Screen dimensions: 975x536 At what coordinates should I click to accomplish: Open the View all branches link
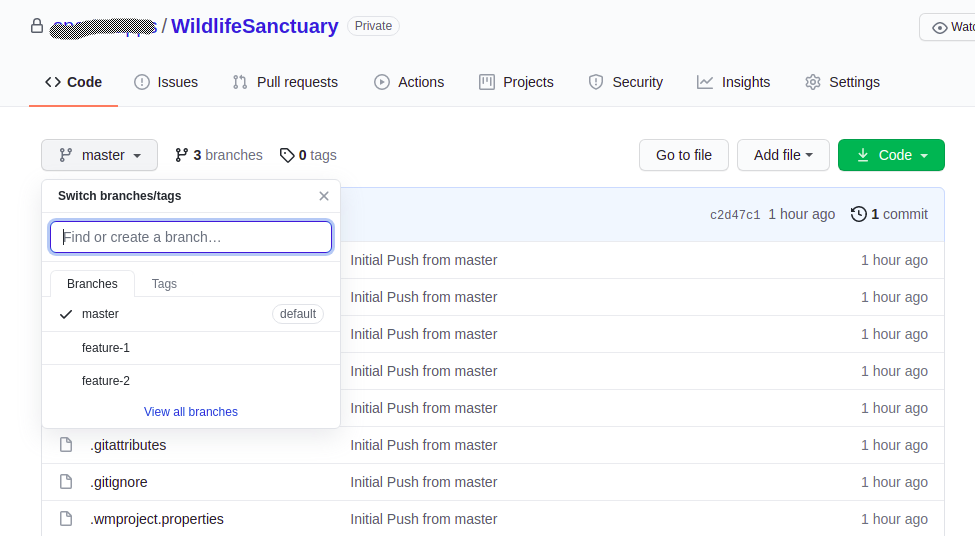(191, 412)
